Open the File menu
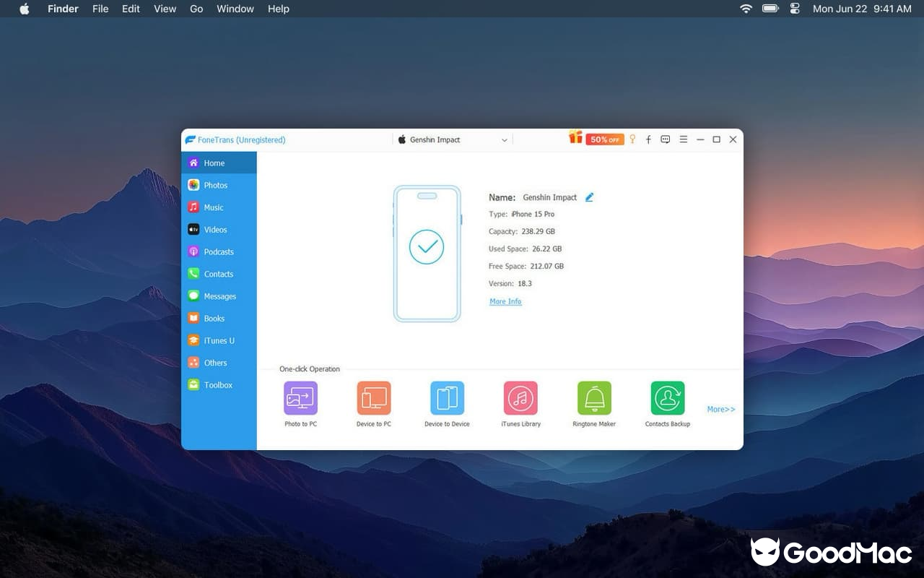The height and width of the screenshot is (578, 924). 100,9
